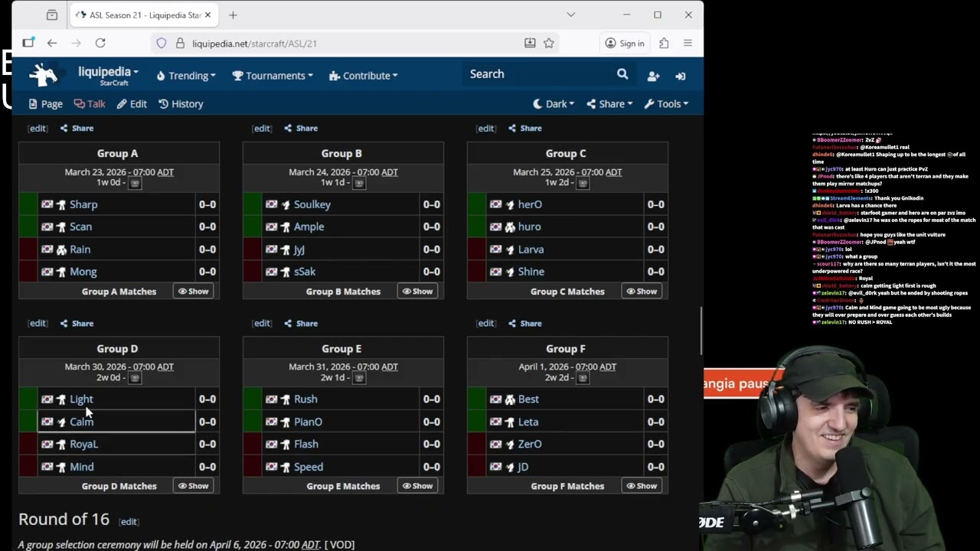Click the Soulkey race icon in Group B
Screen dimensions: 980x551
tap(286, 205)
